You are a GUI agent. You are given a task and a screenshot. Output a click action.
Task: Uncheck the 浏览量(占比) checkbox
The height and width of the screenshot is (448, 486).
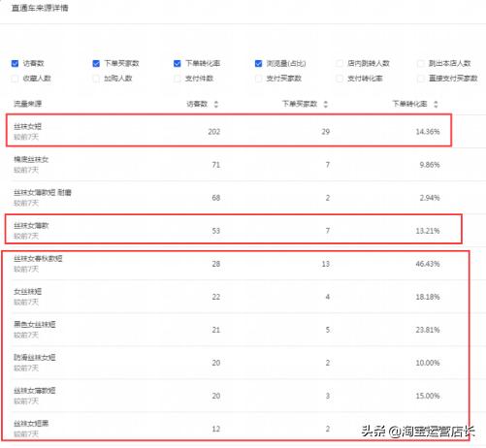tap(258, 63)
